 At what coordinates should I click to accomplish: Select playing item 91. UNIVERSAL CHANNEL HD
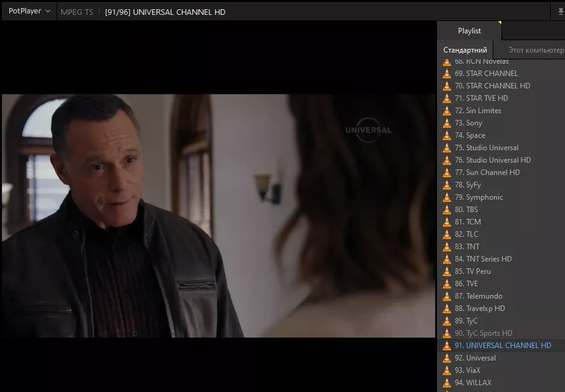coord(501,346)
